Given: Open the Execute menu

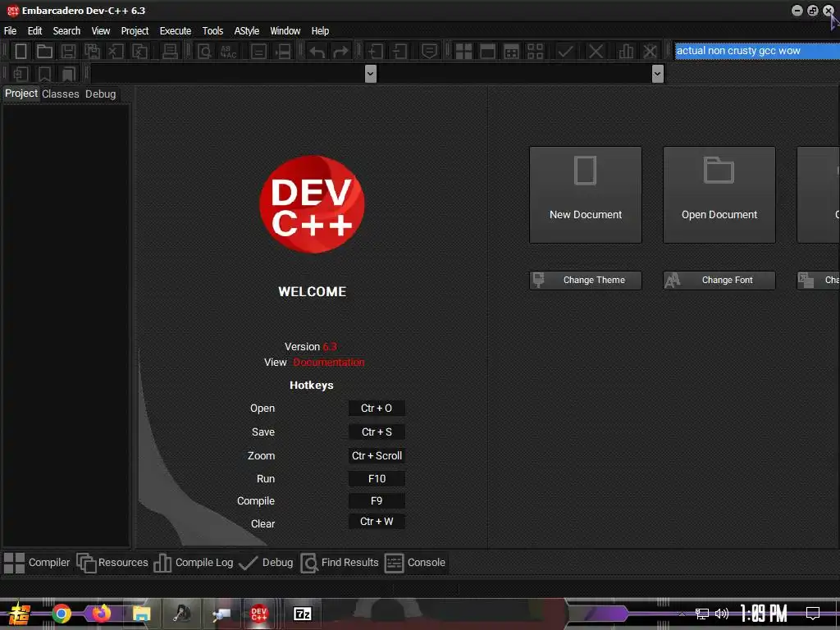Looking at the screenshot, I should [x=176, y=31].
